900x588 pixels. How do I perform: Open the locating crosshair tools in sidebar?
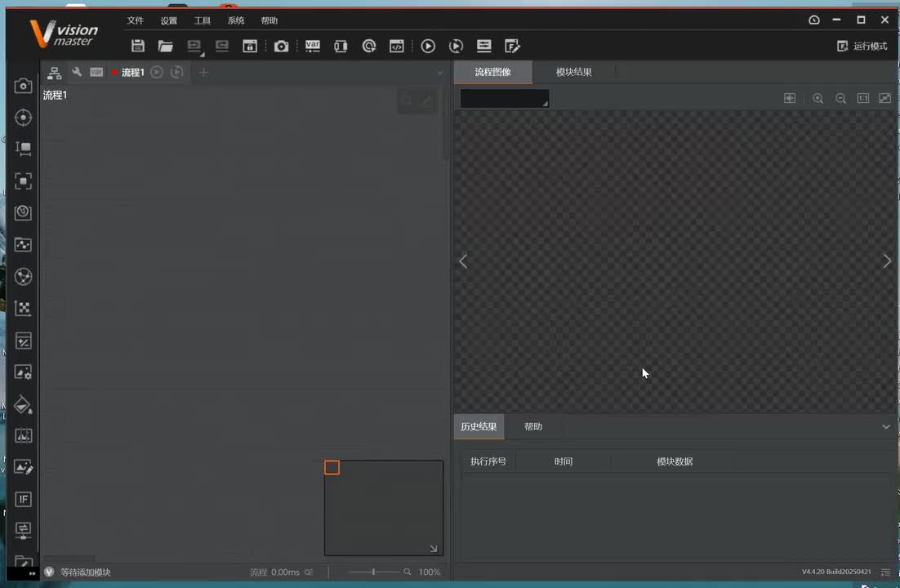click(23, 117)
